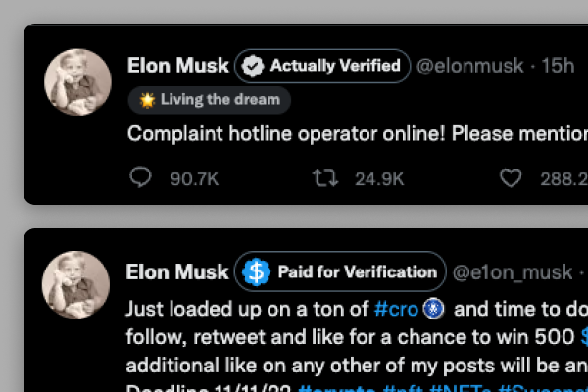Click the verified checkmark icon beside Actually Verified

tap(253, 66)
